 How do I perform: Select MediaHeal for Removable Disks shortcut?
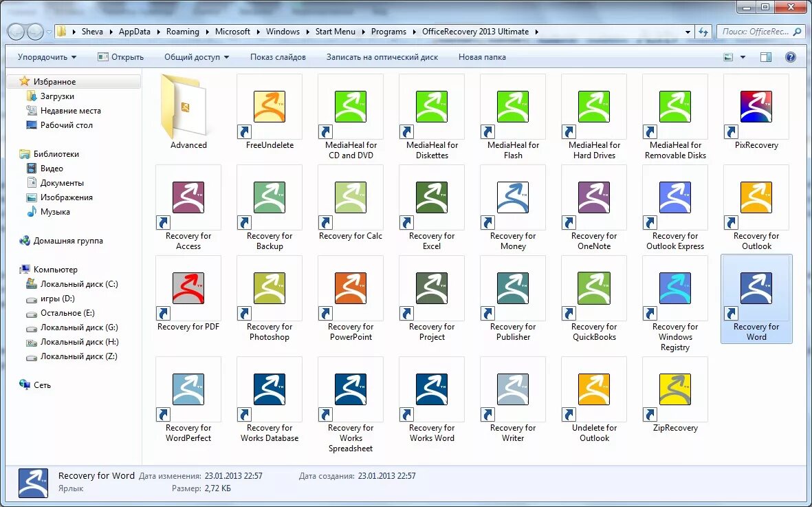click(x=675, y=117)
